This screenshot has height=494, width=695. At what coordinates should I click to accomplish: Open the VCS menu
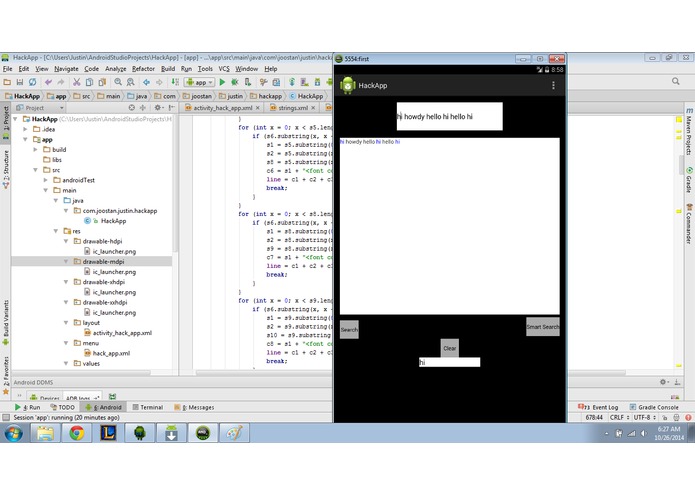tap(224, 69)
